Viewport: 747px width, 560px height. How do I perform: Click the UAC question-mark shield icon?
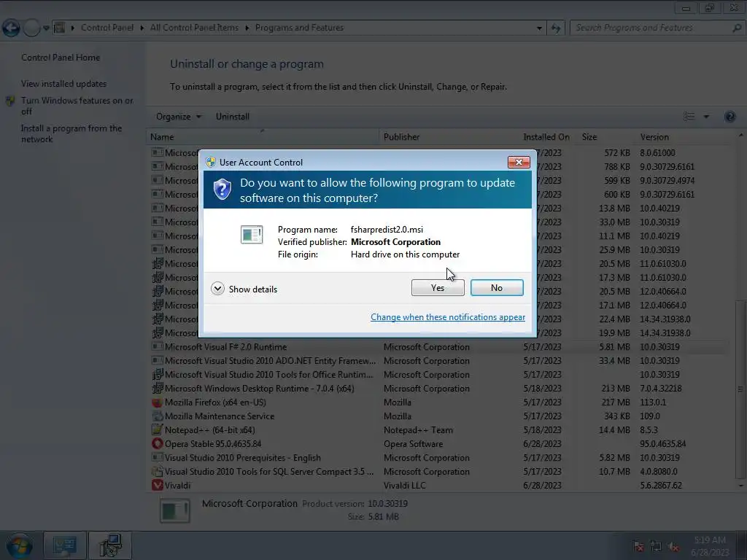(222, 189)
